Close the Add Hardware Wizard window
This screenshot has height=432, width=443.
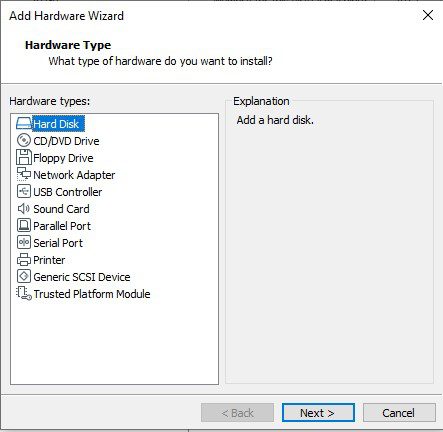[428, 15]
